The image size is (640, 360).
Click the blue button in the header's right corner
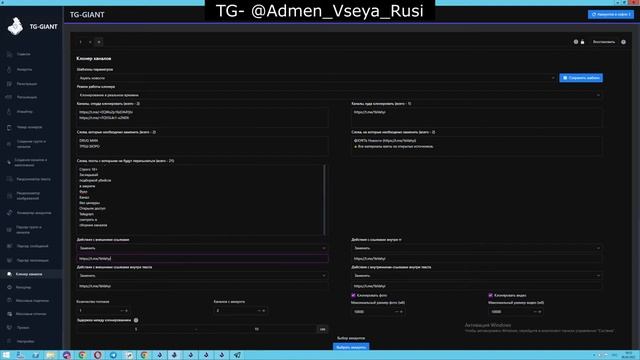[x=611, y=14]
